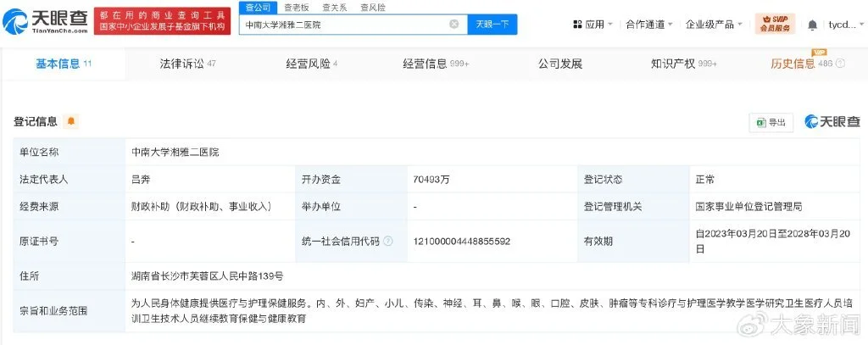Viewport: 868px width, 345px height.
Task: Select the 查老板 search tab
Action: [x=296, y=7]
